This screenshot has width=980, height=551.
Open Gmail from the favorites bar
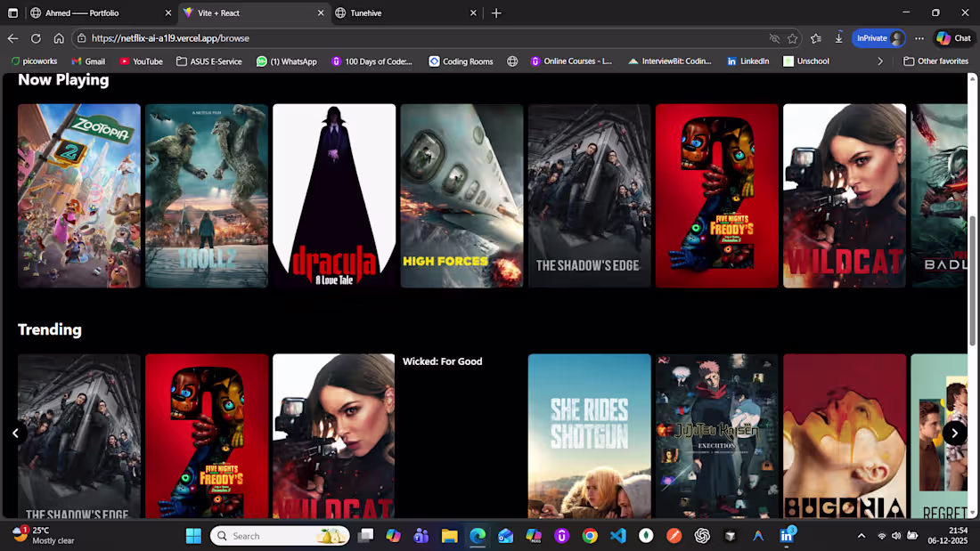tap(88, 61)
